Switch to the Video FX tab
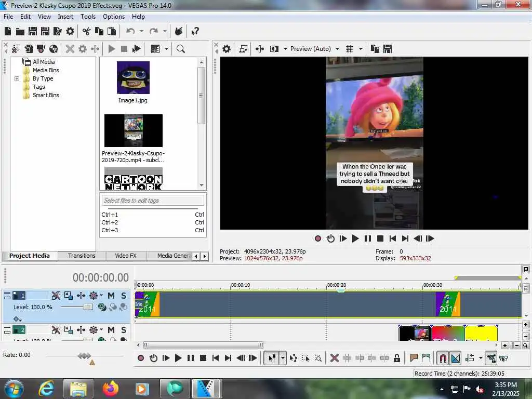Viewport: 532px width, 399px height. (126, 256)
